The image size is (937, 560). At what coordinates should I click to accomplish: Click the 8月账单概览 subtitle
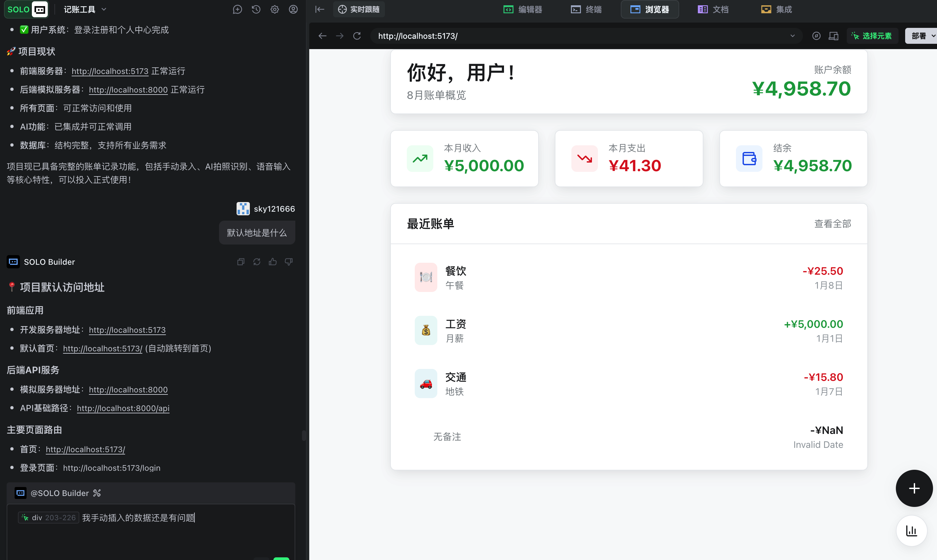click(436, 95)
